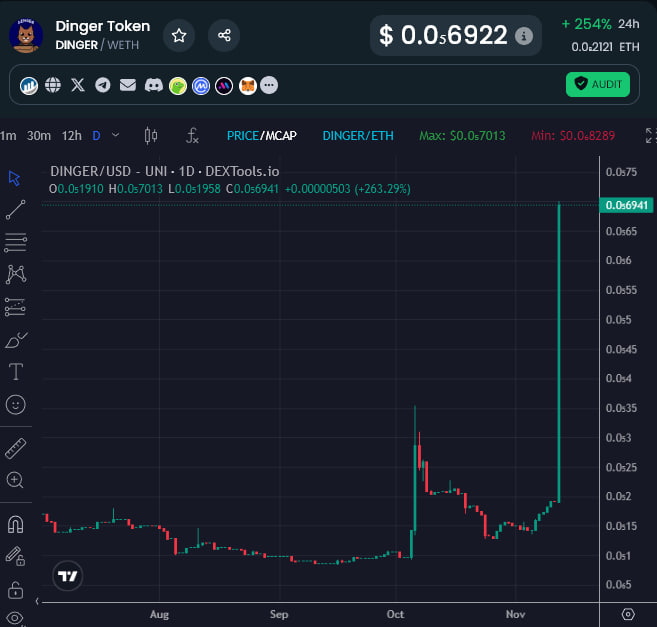Image resolution: width=657 pixels, height=627 pixels.
Task: Select the brush drawing tool
Action: point(16,340)
